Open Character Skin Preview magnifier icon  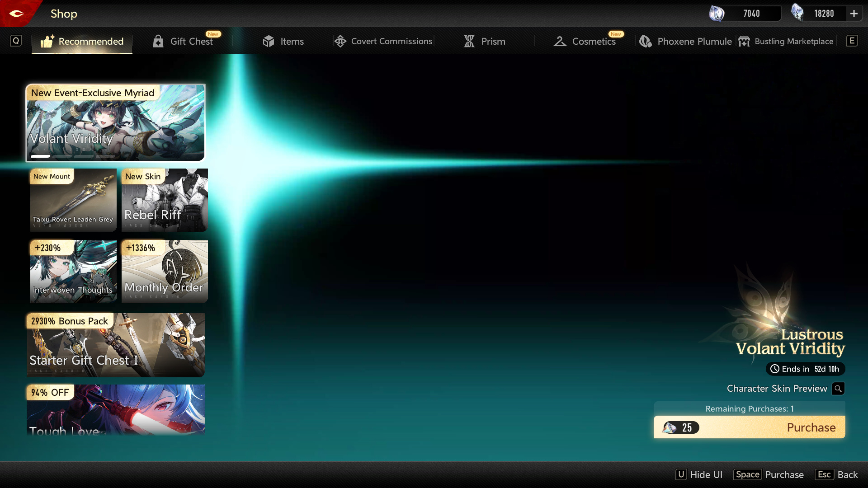(x=838, y=389)
